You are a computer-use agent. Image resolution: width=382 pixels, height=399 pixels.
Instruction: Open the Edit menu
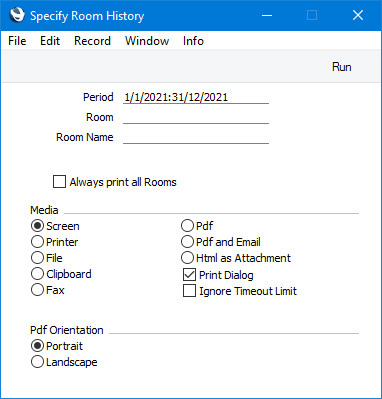(50, 41)
